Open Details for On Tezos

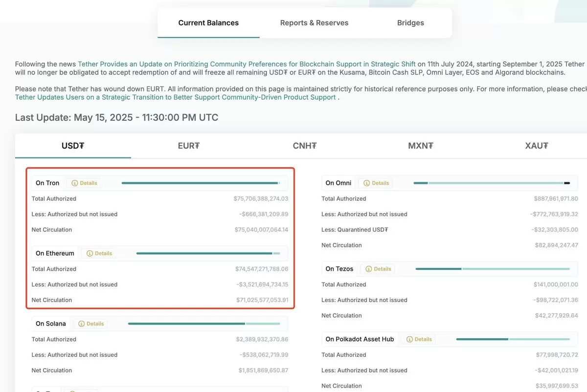(x=378, y=269)
